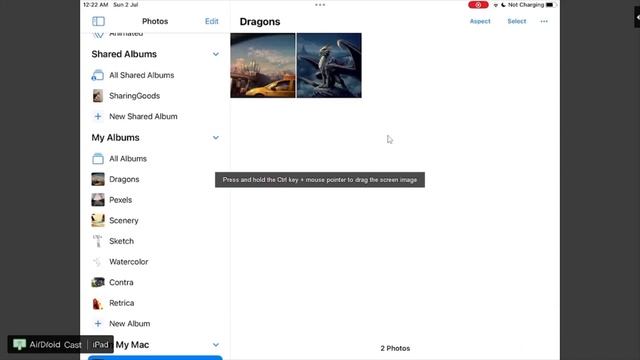640x360 pixels.
Task: Click the SharingGoods album thumbnail icon
Action: coord(98,96)
